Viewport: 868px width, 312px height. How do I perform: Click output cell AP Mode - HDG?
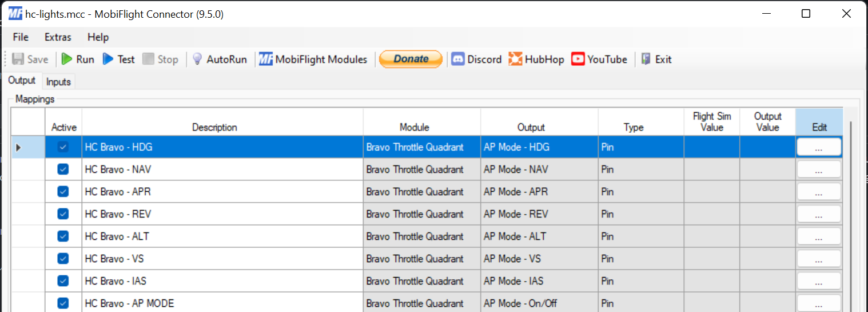[x=539, y=147]
